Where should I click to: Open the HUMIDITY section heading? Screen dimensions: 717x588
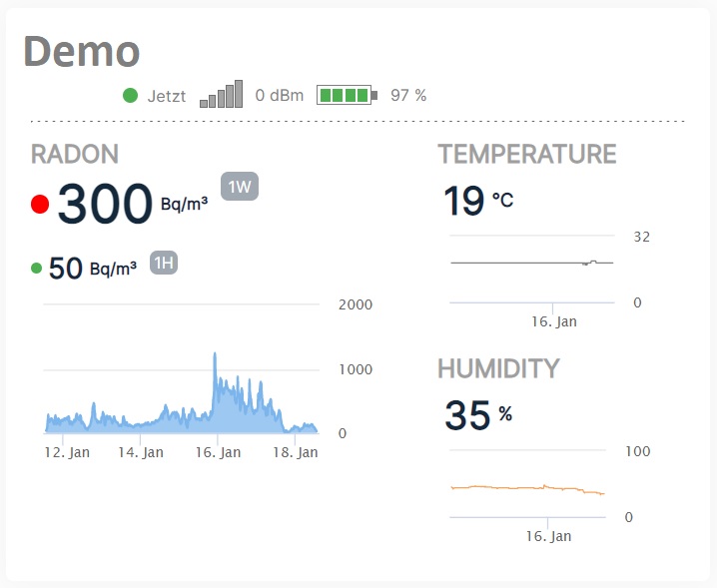pos(498,368)
